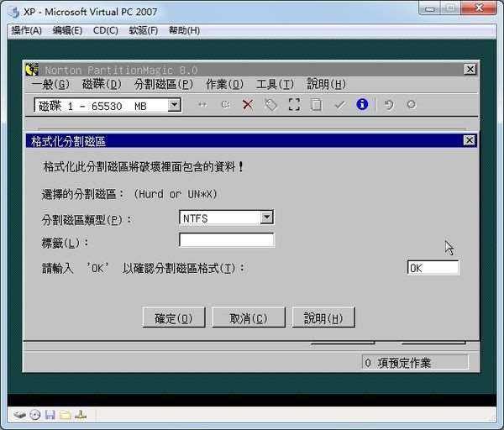The width and height of the screenshot is (504, 430).
Task: Open the 磁碟(D) menu in PartitionMagic
Action: pyautogui.click(x=102, y=84)
